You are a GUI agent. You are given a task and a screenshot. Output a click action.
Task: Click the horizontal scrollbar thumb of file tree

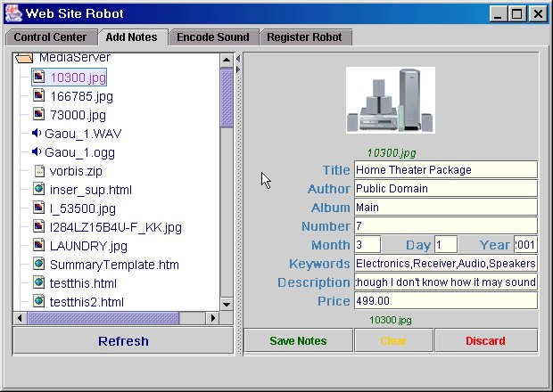(103, 318)
